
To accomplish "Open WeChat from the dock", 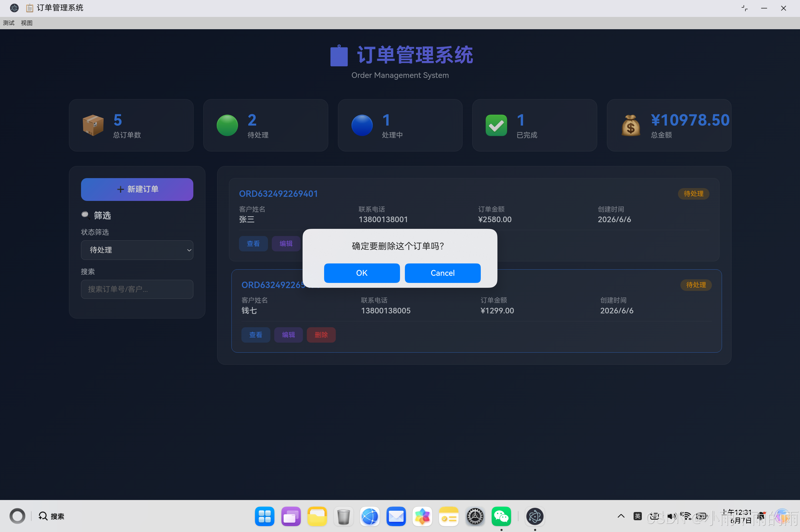I will pos(501,516).
